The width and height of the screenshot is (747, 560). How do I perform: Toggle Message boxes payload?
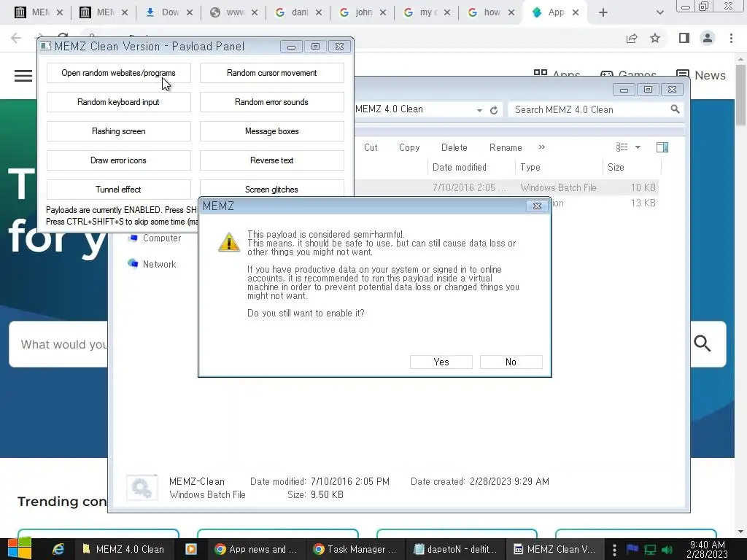[x=271, y=131]
